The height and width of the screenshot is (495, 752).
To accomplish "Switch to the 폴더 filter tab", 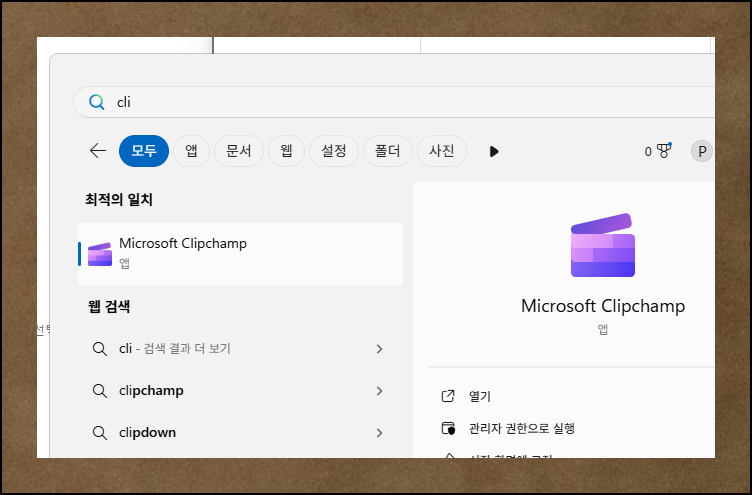I will [x=388, y=151].
